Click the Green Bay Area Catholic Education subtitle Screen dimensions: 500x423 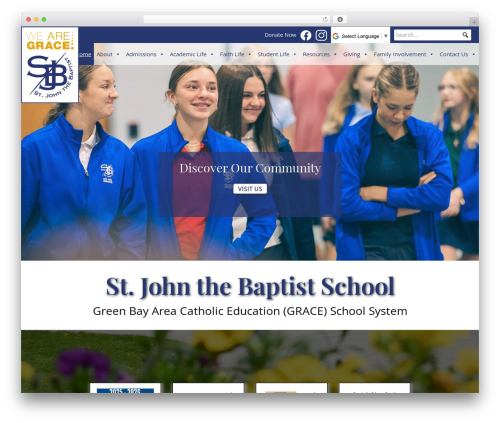tap(250, 311)
